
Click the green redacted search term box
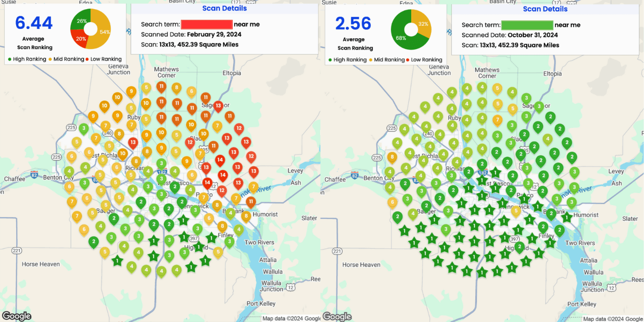527,25
